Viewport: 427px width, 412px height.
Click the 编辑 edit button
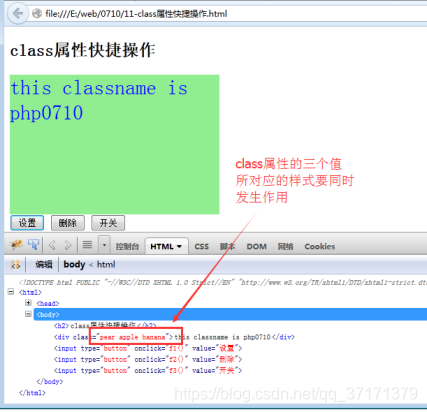coord(44,265)
